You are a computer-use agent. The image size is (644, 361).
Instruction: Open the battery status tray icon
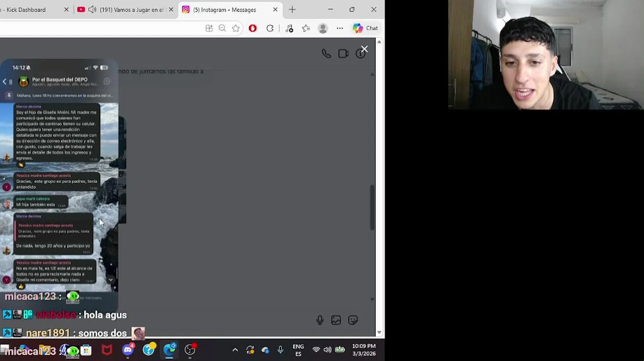340,349
